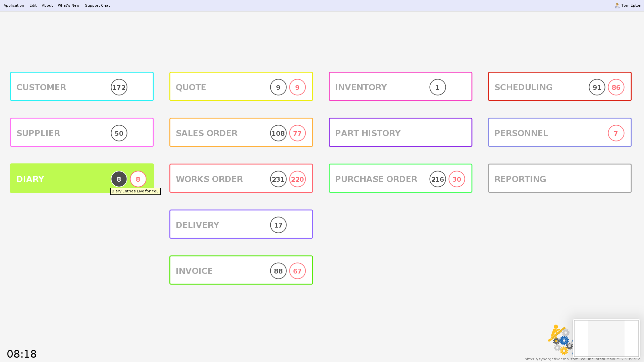Click the red Quote badge 9
Viewport: 644px width, 362px height.
(297, 87)
